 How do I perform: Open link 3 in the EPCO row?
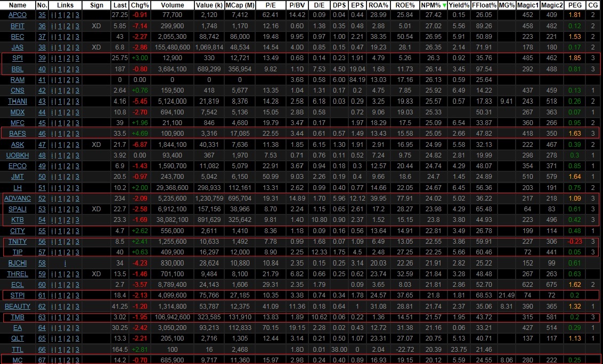[77, 166]
